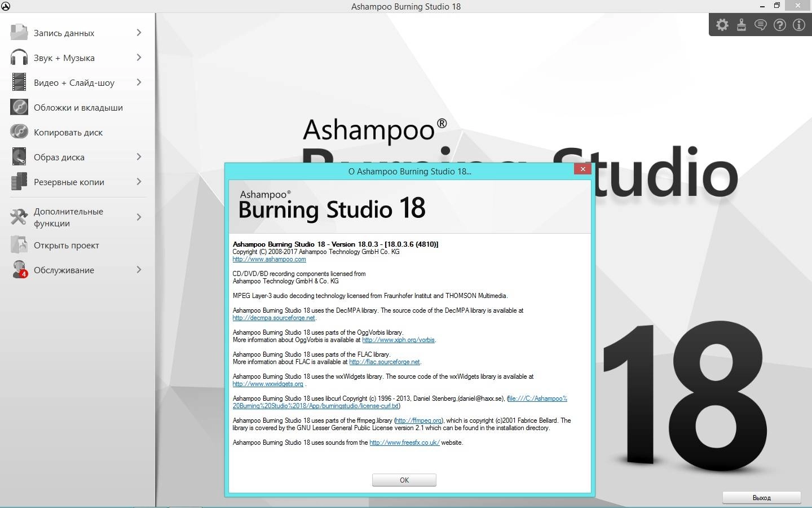Open the www.wxwidgets.org link

pos(268,384)
